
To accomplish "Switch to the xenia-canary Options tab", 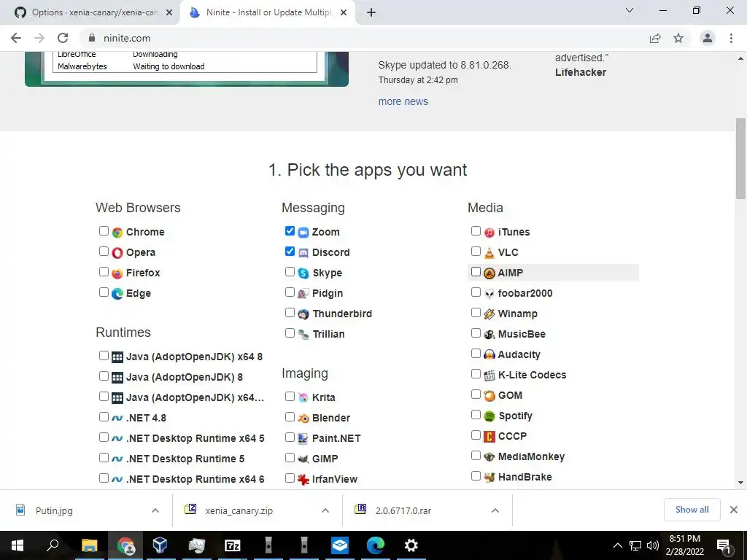I will pyautogui.click(x=90, y=12).
